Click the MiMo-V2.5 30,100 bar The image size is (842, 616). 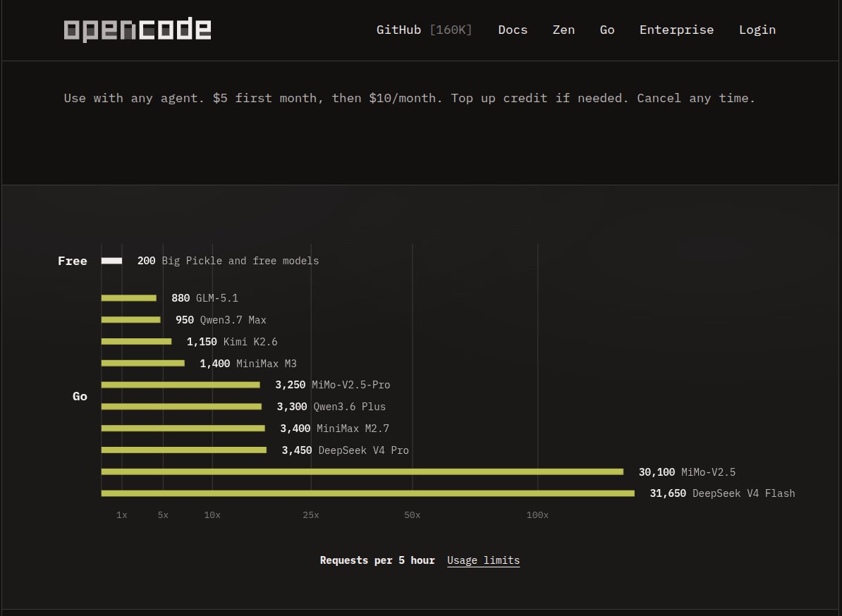[x=362, y=472]
